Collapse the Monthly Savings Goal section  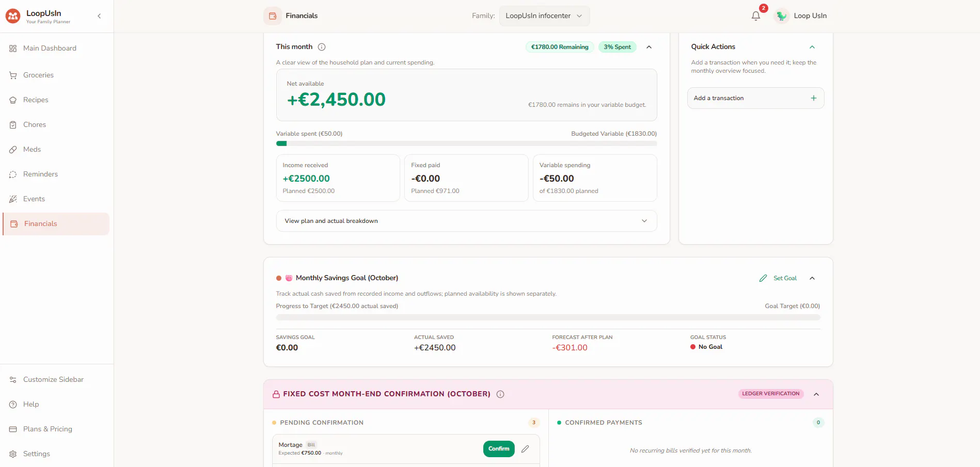pos(812,278)
